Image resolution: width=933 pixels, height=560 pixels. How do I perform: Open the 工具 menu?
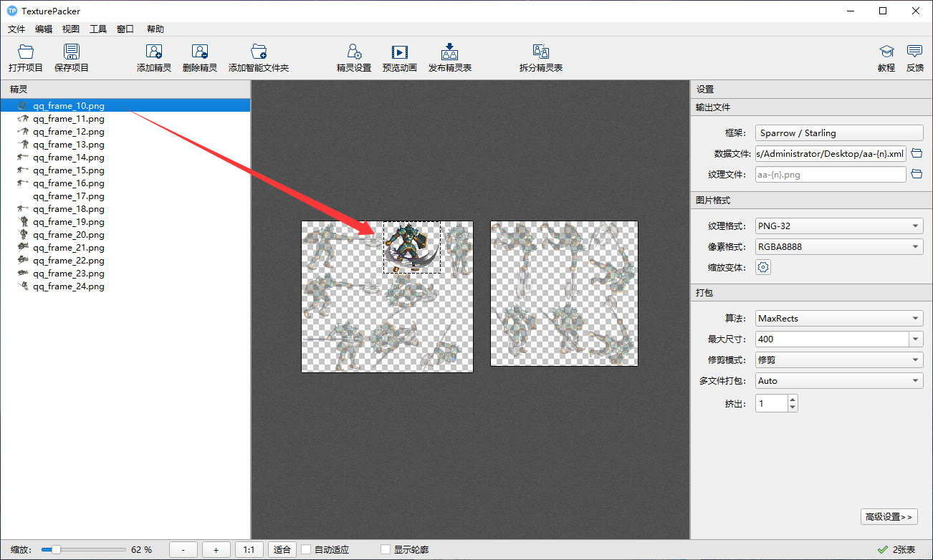click(x=98, y=29)
